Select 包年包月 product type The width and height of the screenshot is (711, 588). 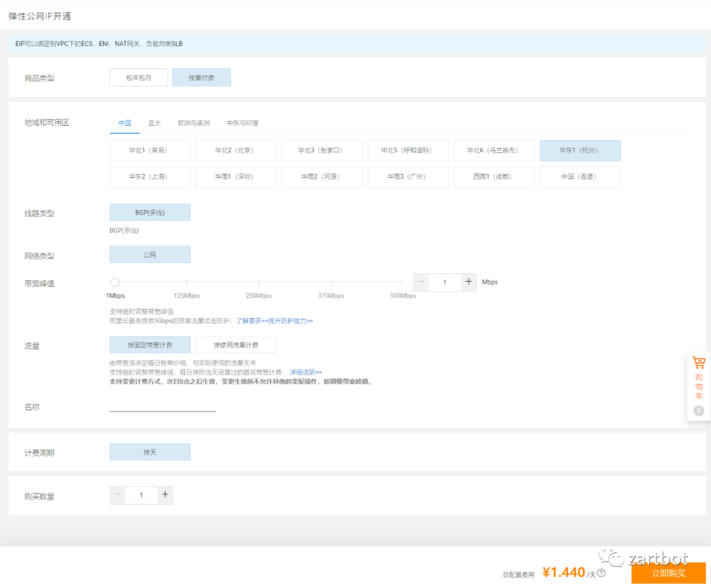[x=139, y=78]
